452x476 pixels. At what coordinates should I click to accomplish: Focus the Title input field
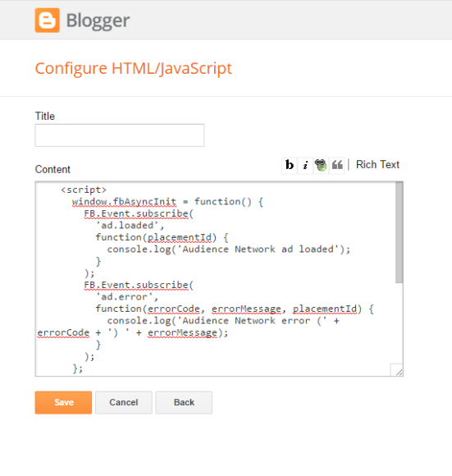[x=120, y=135]
